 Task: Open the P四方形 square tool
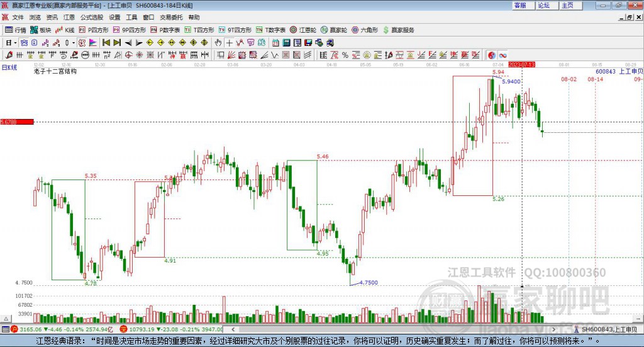point(94,30)
